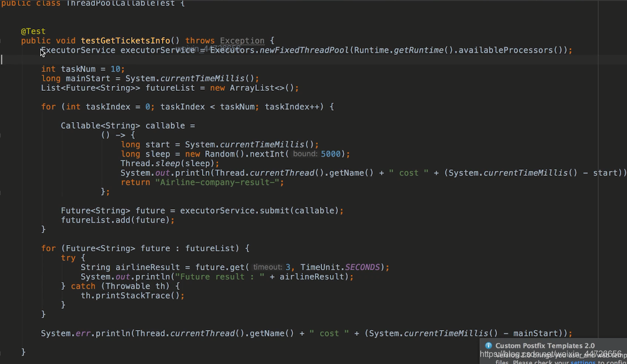Screen dimensions: 627x364
Task: Click the SECONDS constant
Action: pyautogui.click(x=363, y=267)
